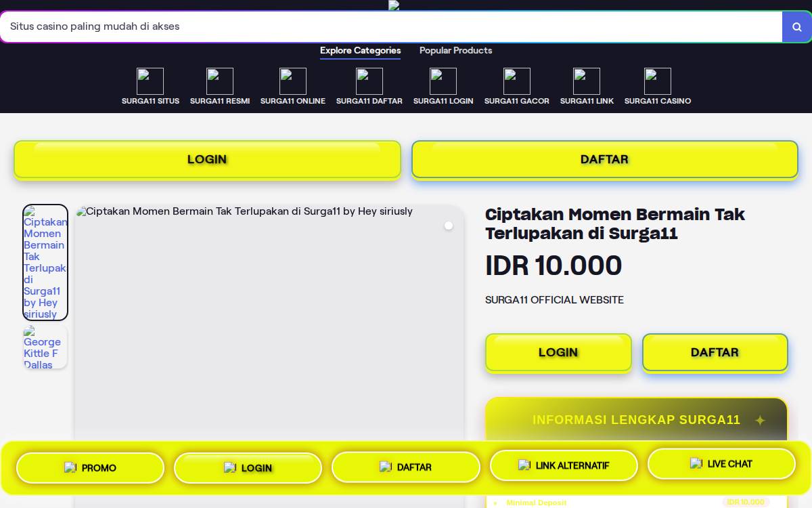This screenshot has width=812, height=508.
Task: Open LINK ALTERNATIF in the bottom bar
Action: pos(564,465)
